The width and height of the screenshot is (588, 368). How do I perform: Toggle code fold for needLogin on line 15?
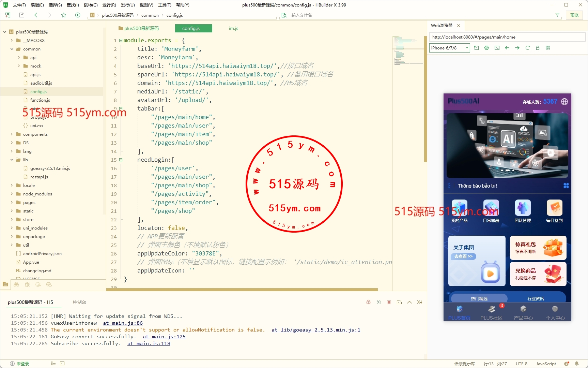121,160
